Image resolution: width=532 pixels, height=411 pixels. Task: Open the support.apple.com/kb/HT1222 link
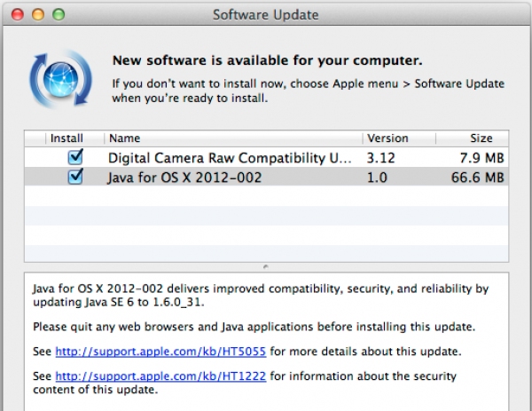coord(160,375)
